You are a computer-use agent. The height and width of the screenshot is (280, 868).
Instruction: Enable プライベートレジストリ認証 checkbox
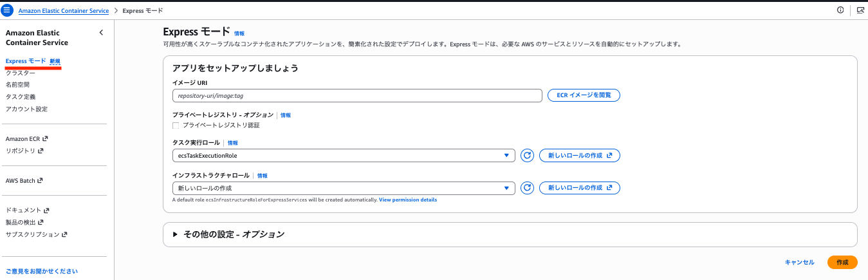click(176, 126)
